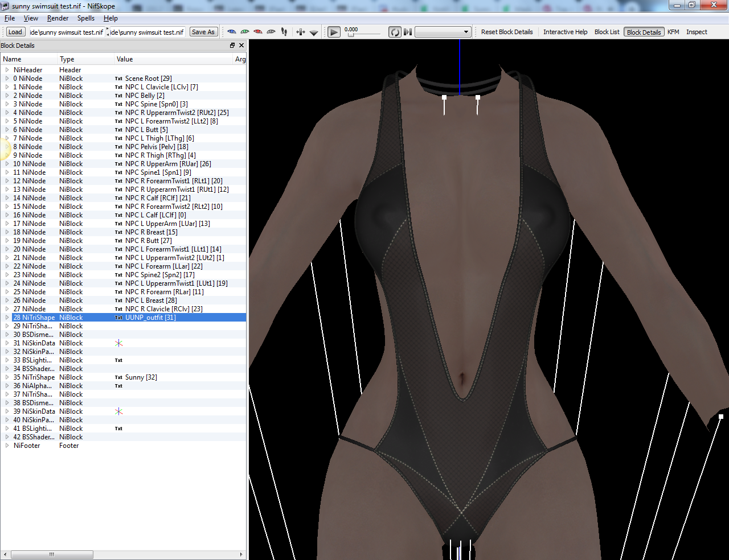The image size is (729, 560).
Task: Activate the footprints Walk view icon
Action: point(284,32)
